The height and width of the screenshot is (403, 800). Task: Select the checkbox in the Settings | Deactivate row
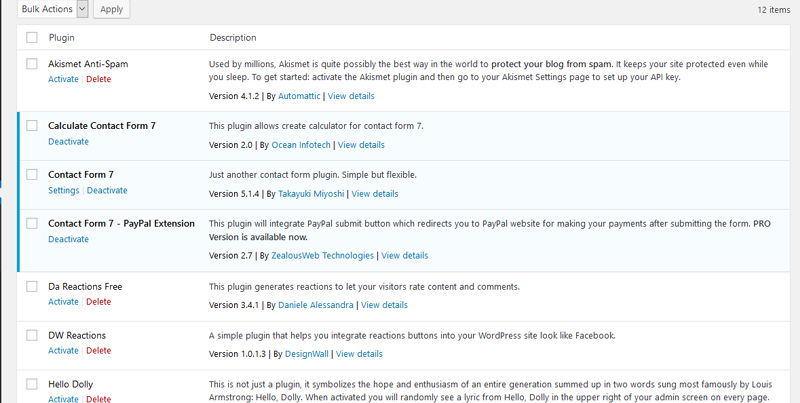pyautogui.click(x=32, y=174)
